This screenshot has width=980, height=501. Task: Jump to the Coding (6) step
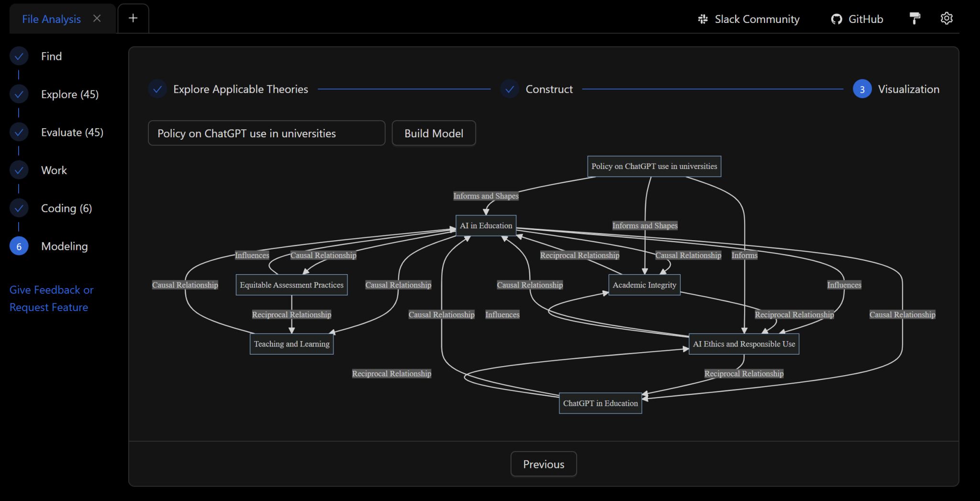point(66,208)
